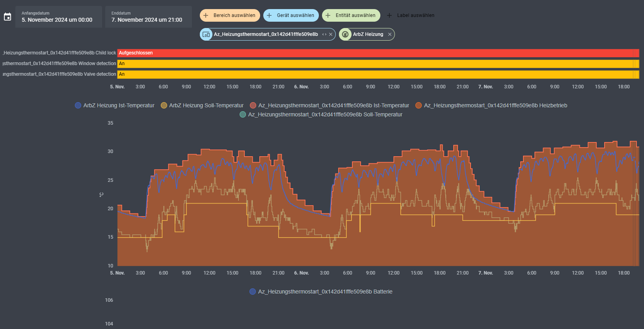This screenshot has width=644, height=329.
Task: Open the Anfangsdatum date picker
Action: [x=58, y=17]
